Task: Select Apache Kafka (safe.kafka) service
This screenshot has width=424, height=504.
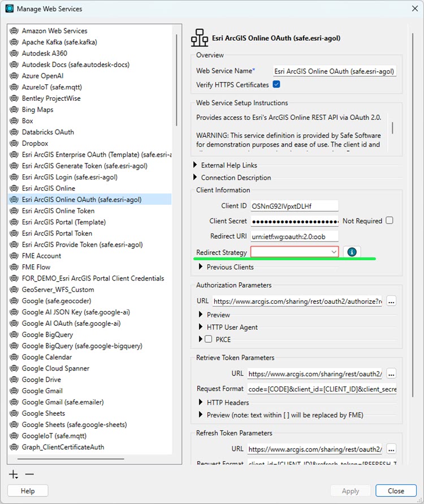Action: click(x=90, y=42)
